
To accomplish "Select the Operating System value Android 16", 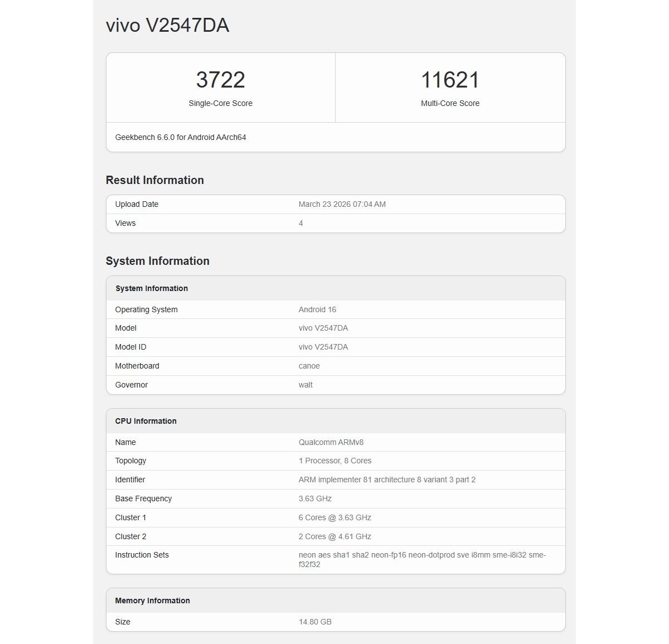I will 317,309.
